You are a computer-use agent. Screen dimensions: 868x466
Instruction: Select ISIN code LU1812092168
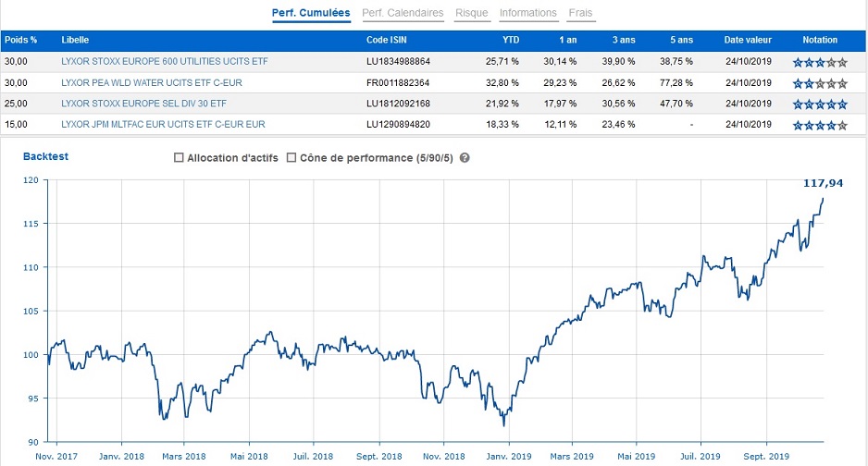(398, 104)
